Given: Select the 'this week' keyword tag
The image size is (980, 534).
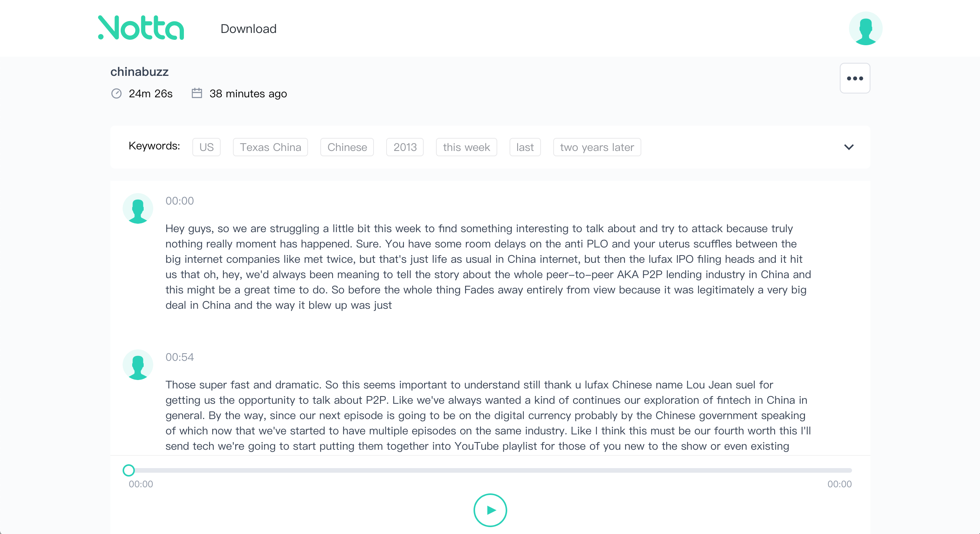Looking at the screenshot, I should (466, 147).
